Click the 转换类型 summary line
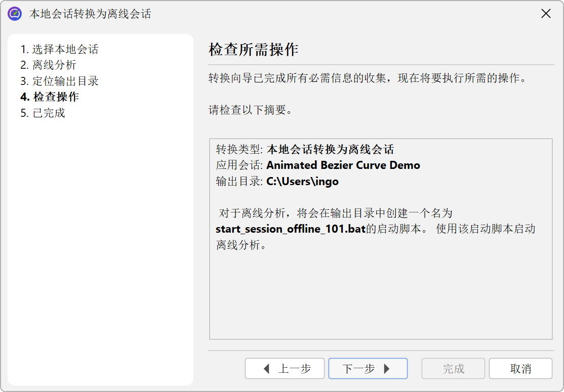564x392 pixels. (305, 149)
